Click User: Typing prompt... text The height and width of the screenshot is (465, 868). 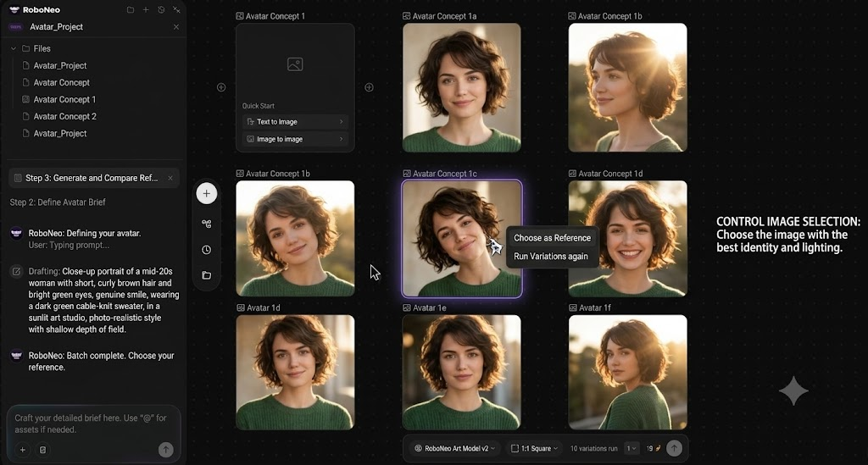[x=69, y=245]
